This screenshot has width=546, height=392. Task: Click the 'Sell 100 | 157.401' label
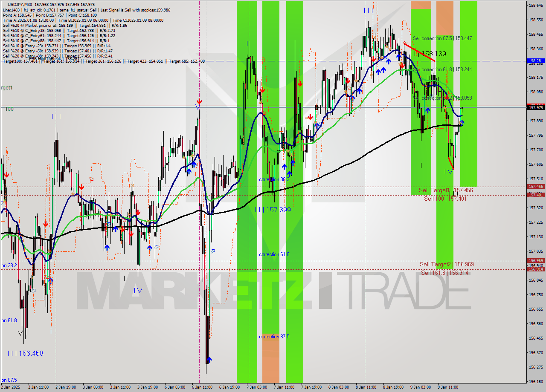click(445, 199)
